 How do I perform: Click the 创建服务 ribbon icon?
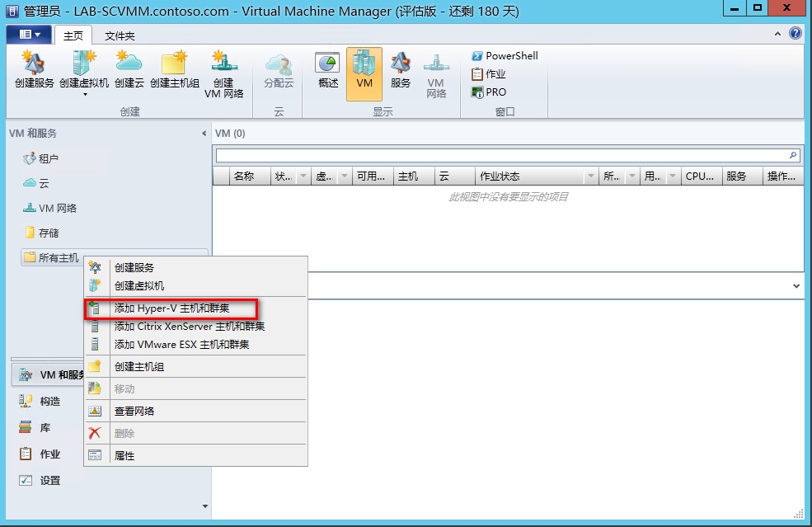[x=34, y=70]
